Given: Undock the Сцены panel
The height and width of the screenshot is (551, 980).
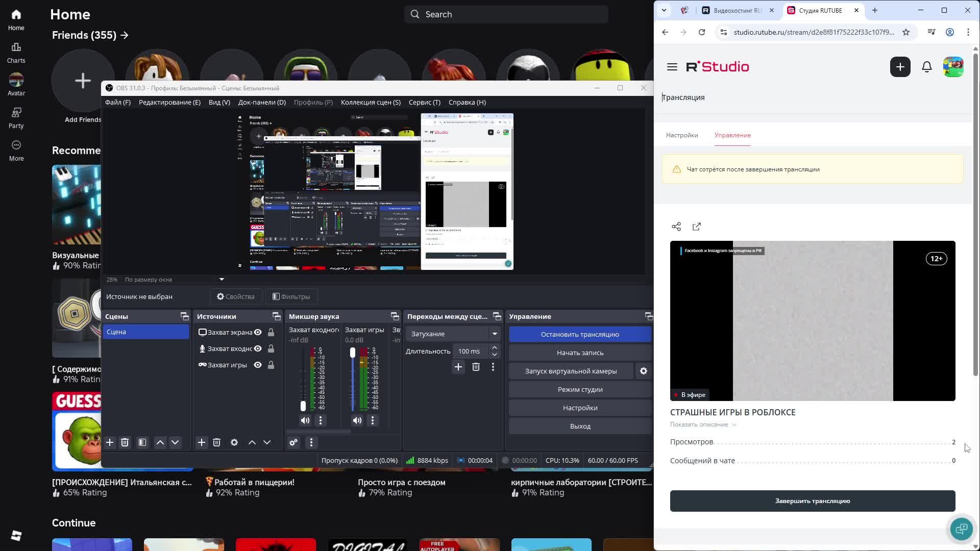Looking at the screenshot, I should pos(185,316).
